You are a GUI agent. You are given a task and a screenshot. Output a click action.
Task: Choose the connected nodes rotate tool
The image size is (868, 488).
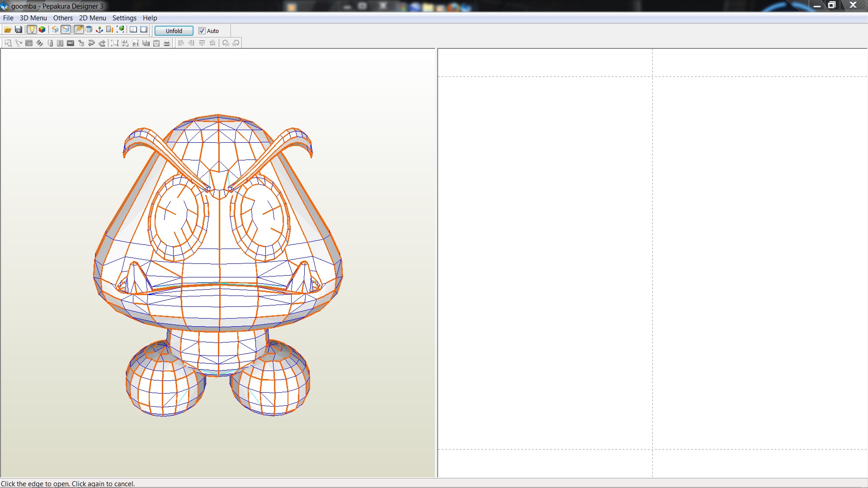point(19,43)
